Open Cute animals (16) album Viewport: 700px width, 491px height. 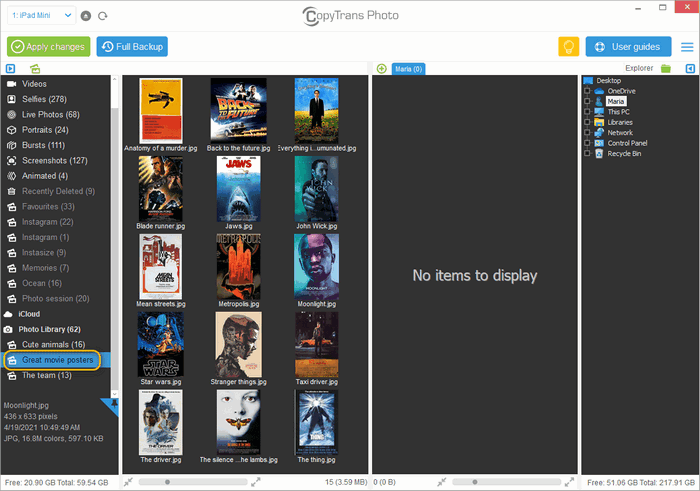[x=55, y=345]
